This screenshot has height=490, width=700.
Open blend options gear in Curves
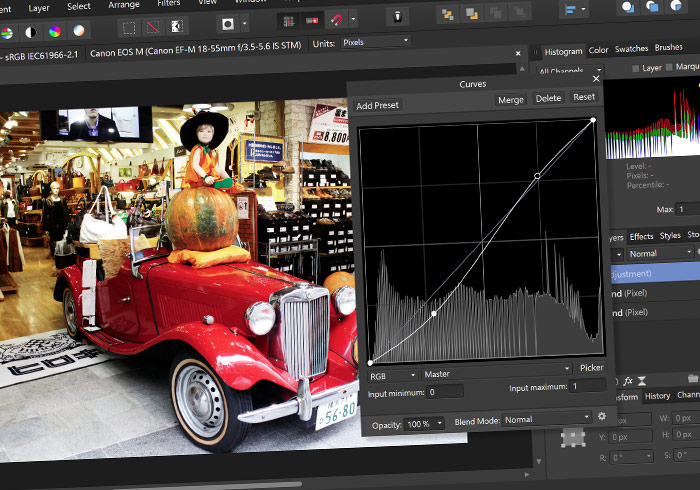[602, 416]
